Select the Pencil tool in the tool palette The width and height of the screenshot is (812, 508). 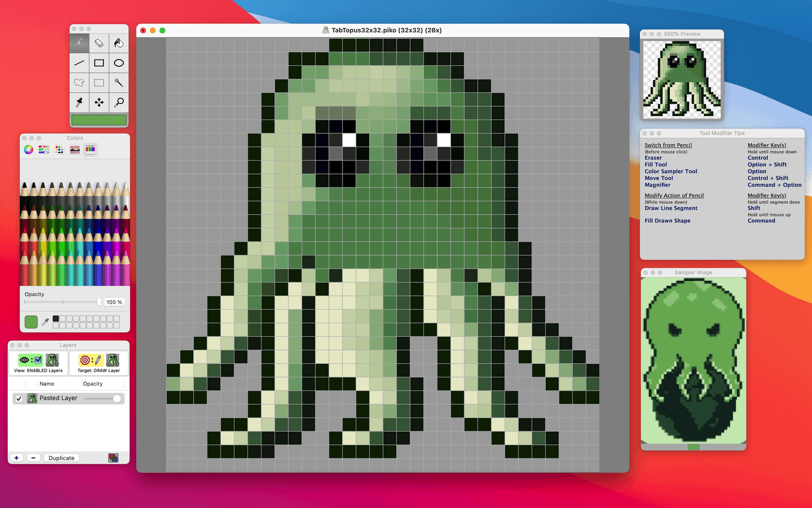tap(79, 44)
